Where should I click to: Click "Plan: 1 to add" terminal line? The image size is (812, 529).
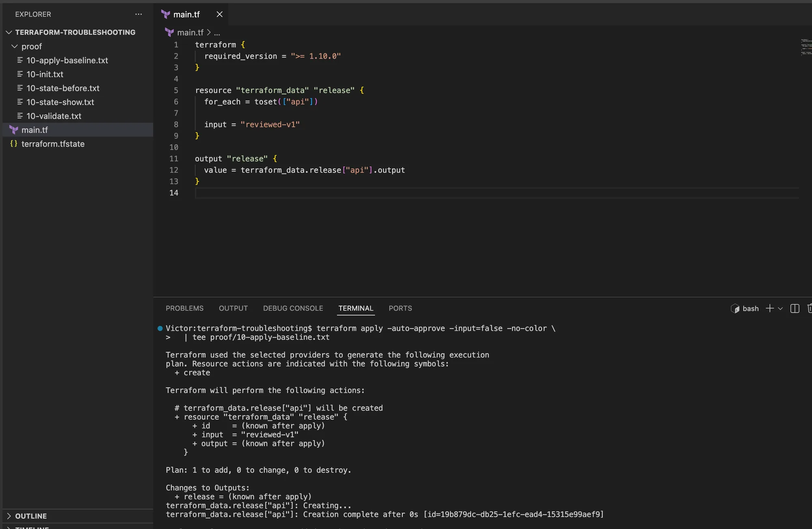pos(258,470)
